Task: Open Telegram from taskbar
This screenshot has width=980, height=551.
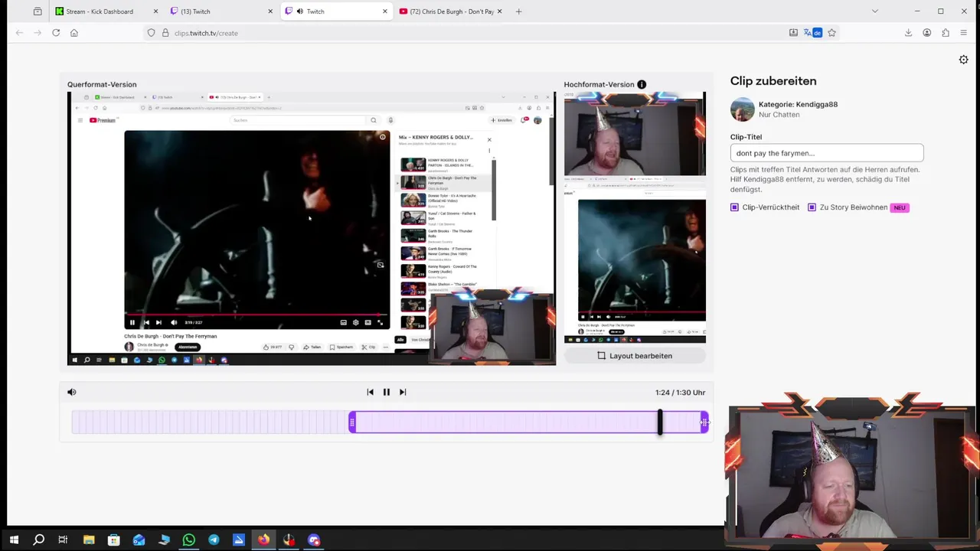Action: 214,540
